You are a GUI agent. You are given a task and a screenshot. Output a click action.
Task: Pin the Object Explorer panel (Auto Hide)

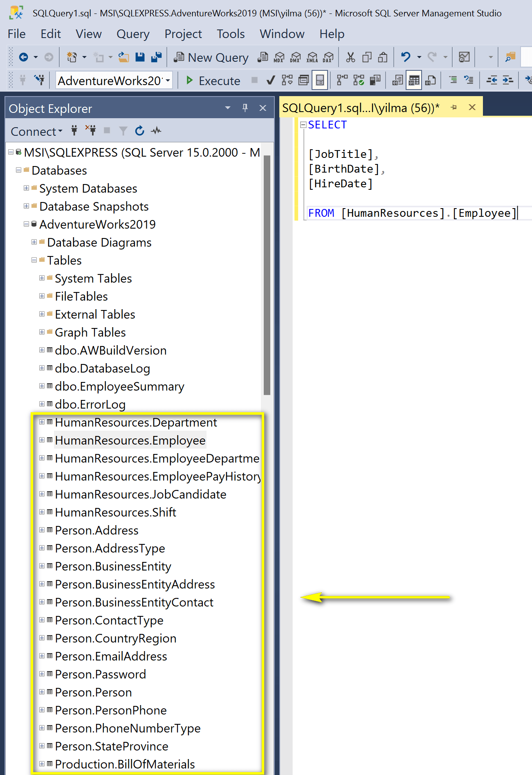(245, 108)
